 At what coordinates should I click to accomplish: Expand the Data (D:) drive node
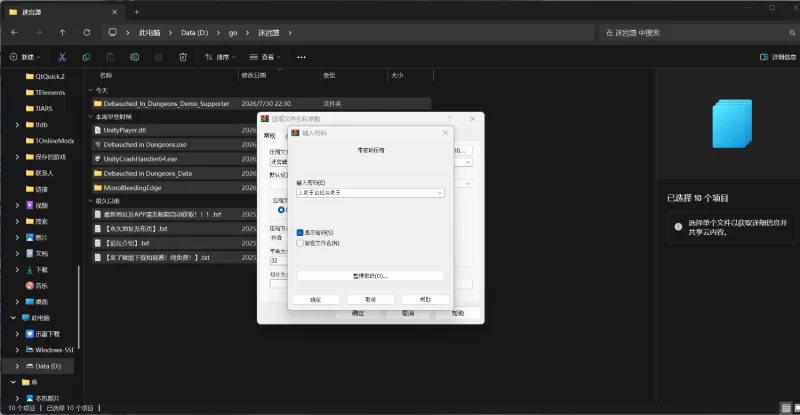17,367
